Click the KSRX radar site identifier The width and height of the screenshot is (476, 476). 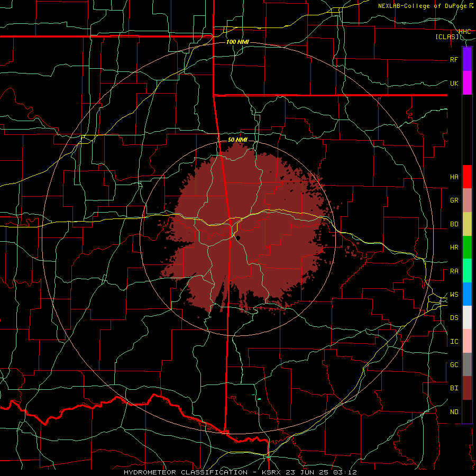270,472
